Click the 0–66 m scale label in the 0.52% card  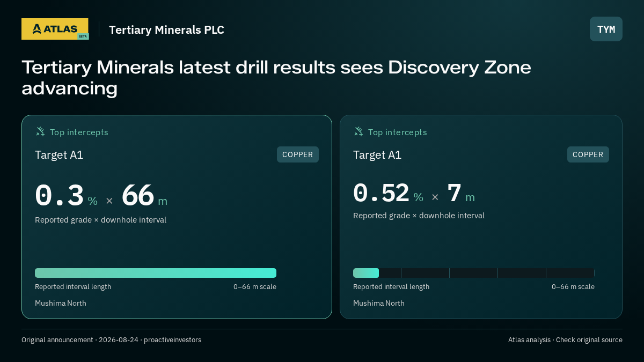point(573,287)
